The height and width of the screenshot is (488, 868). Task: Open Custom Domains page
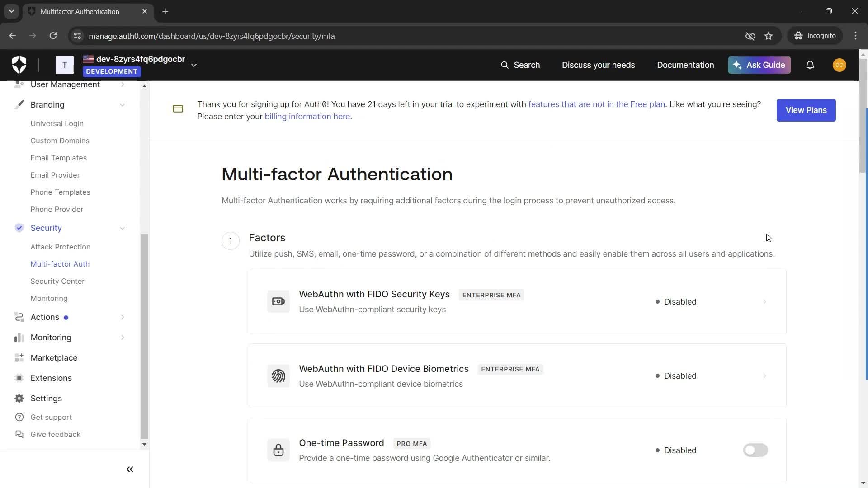click(60, 141)
